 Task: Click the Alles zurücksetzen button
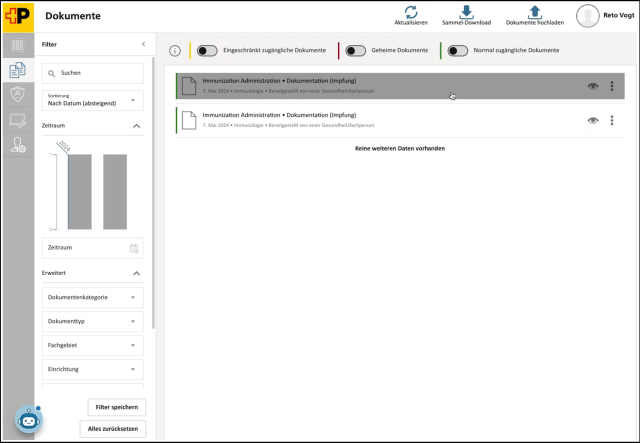click(113, 429)
